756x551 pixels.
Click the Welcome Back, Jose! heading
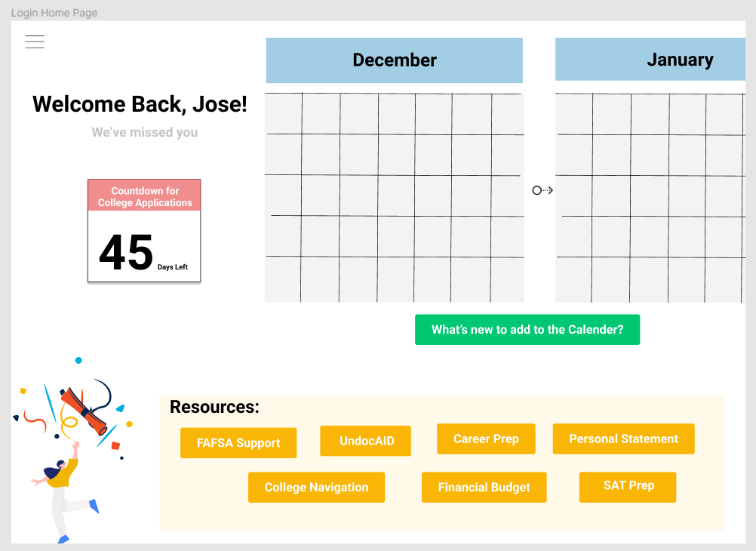point(140,105)
